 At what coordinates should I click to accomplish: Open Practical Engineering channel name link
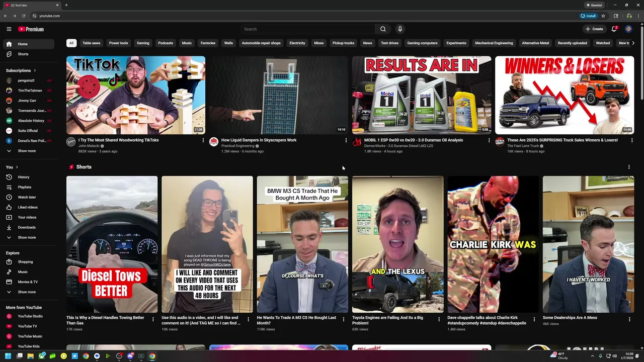238,146
